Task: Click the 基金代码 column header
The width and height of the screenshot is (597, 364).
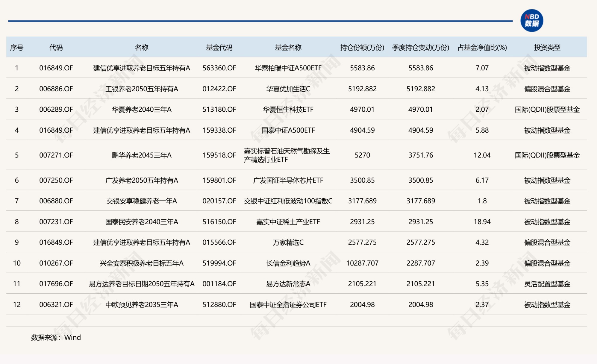Action: 219,48
